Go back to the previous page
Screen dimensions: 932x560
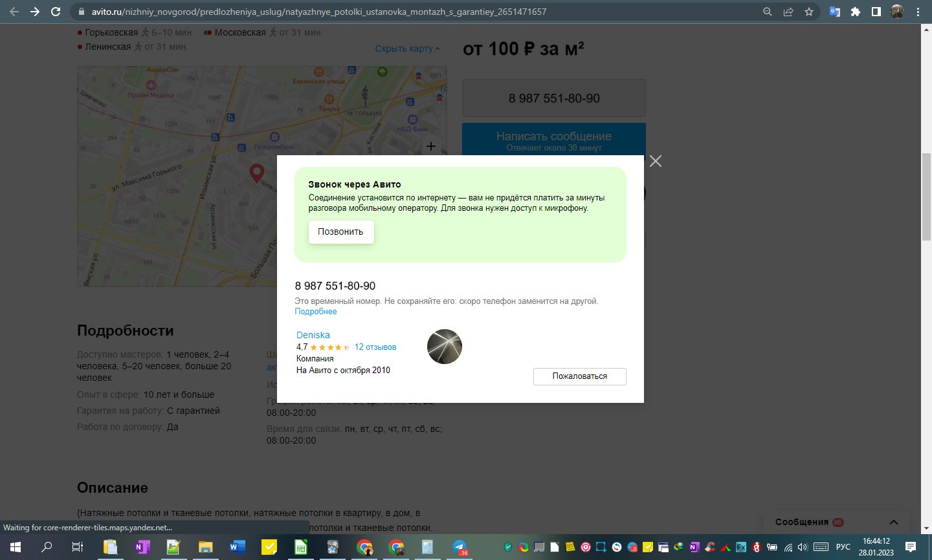(x=14, y=12)
